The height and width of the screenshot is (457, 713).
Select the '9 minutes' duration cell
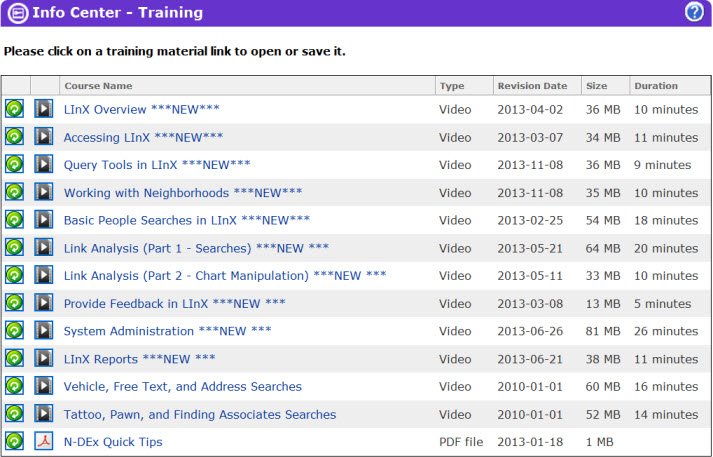tap(663, 165)
